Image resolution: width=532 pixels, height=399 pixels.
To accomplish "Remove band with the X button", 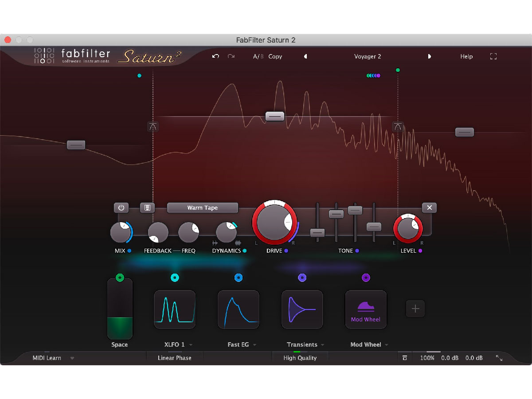I will pos(429,207).
